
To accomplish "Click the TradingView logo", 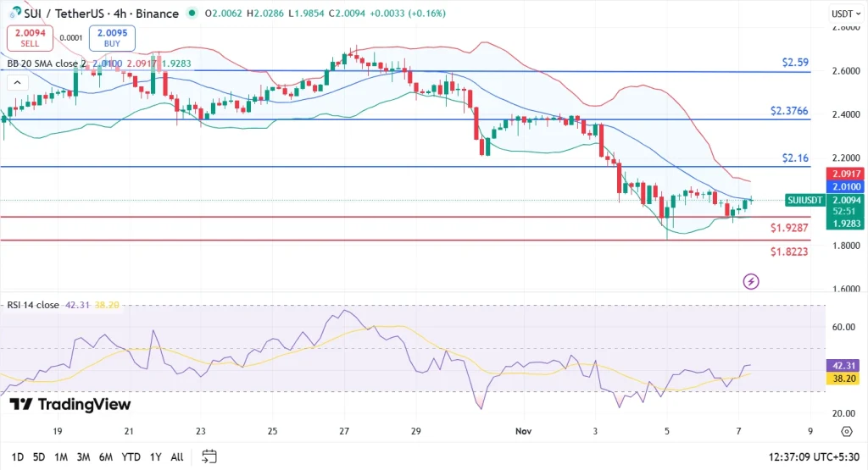I will pyautogui.click(x=70, y=405).
